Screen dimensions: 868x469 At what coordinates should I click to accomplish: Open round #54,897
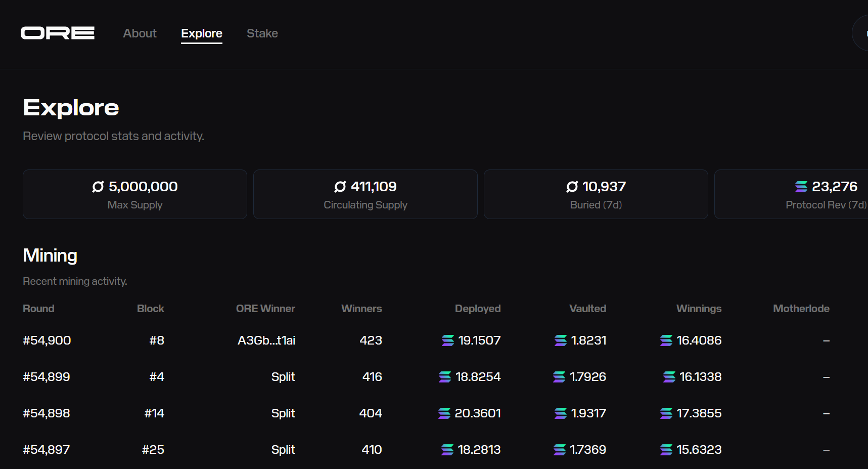[47, 450]
